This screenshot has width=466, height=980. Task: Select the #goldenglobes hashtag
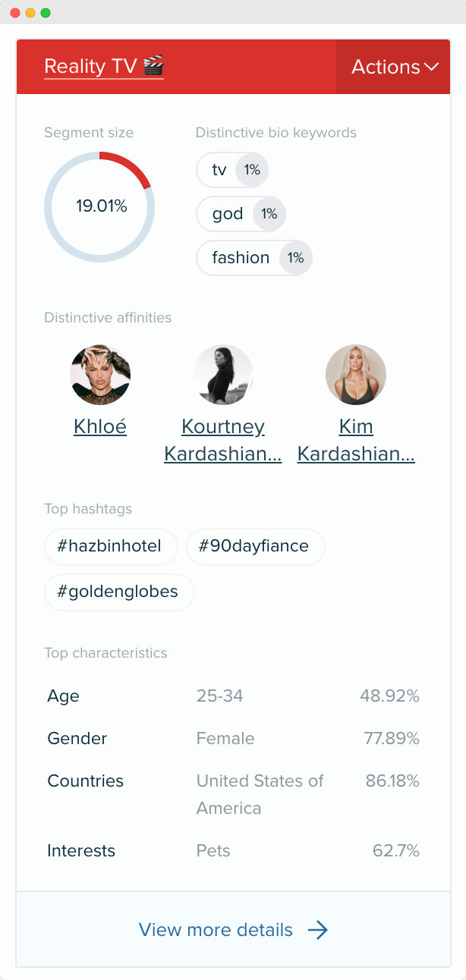119,592
